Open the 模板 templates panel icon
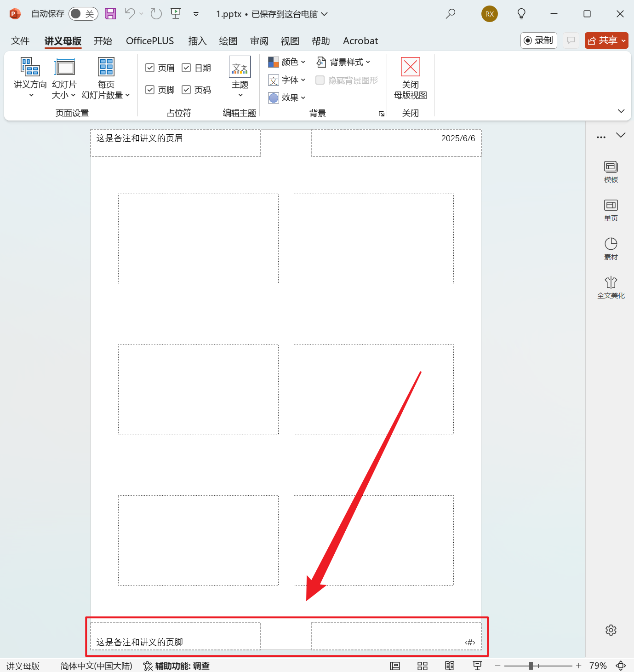Image resolution: width=634 pixels, height=672 pixels. (611, 172)
